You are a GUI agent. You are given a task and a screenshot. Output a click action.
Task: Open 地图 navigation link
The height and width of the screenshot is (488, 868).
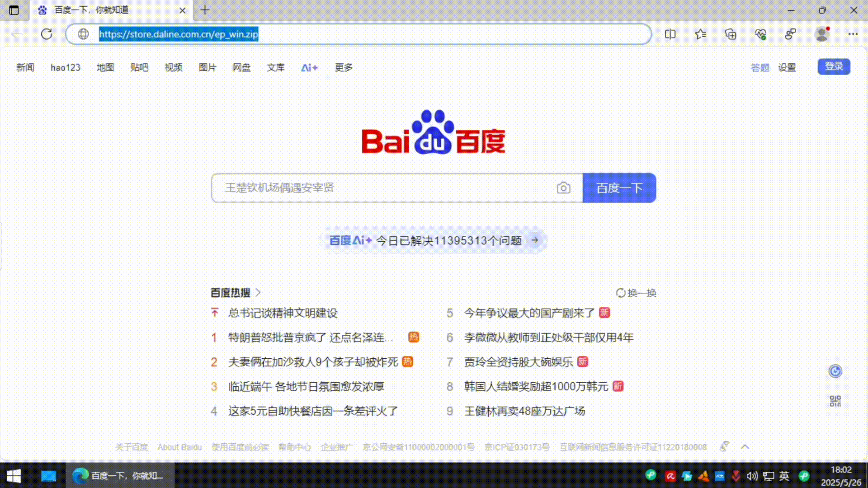105,67
